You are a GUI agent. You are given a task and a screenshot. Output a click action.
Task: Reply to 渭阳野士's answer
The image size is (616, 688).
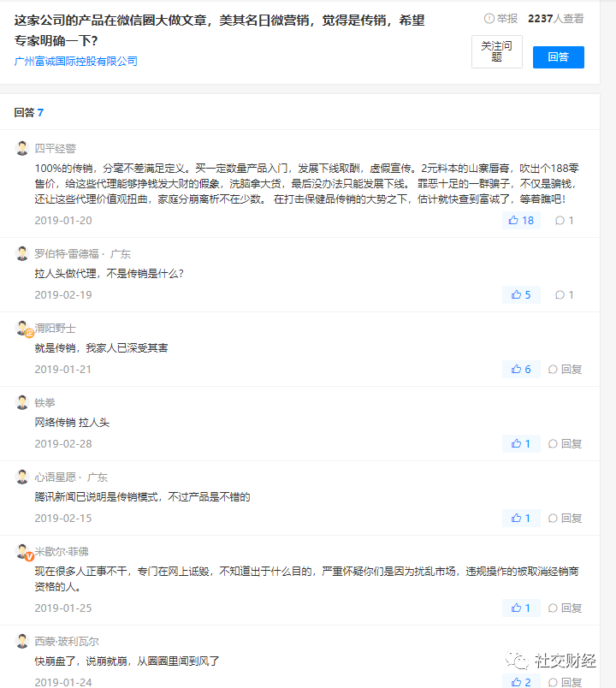pyautogui.click(x=565, y=370)
